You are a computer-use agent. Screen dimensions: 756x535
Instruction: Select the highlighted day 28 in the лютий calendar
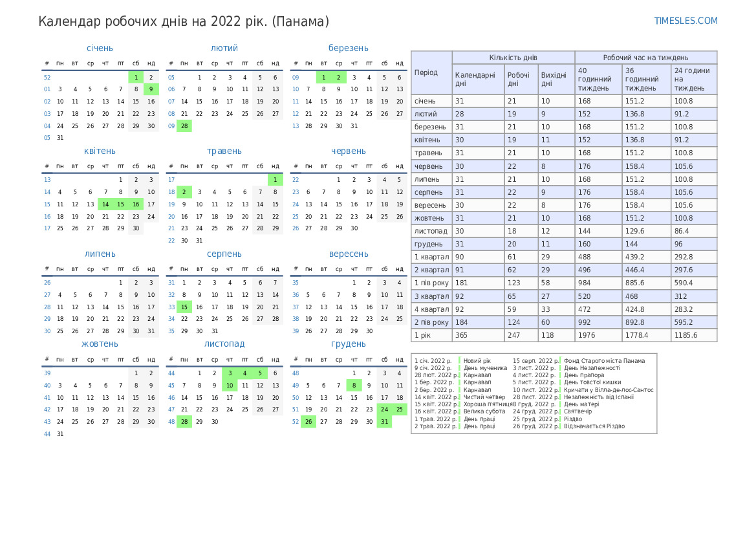point(184,126)
